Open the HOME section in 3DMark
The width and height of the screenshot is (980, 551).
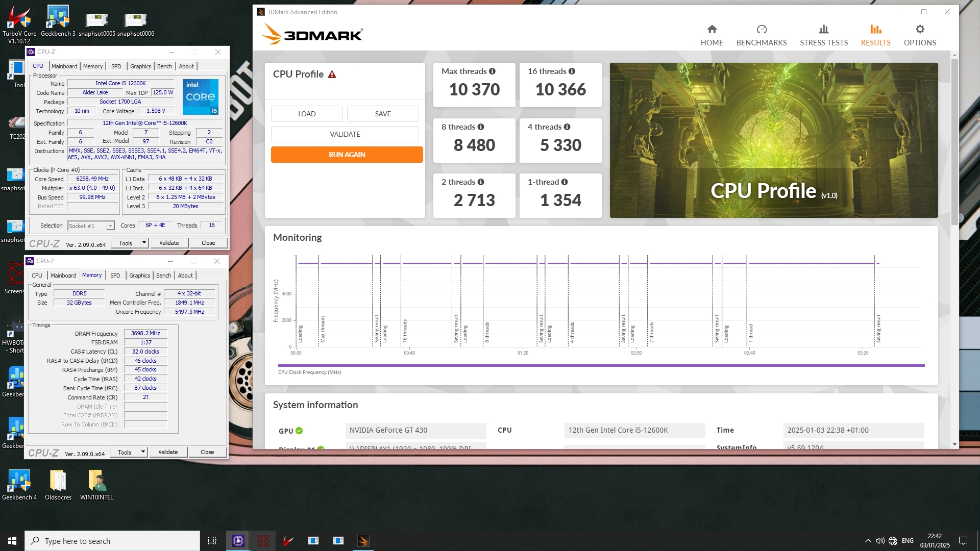click(712, 35)
